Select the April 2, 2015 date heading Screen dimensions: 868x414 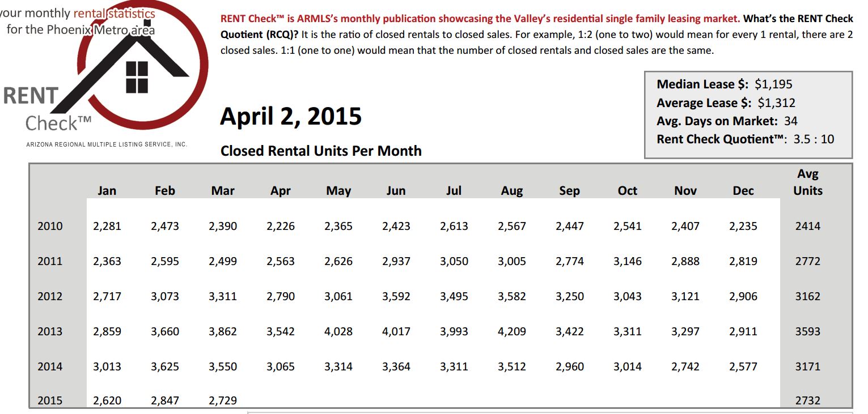pos(291,117)
